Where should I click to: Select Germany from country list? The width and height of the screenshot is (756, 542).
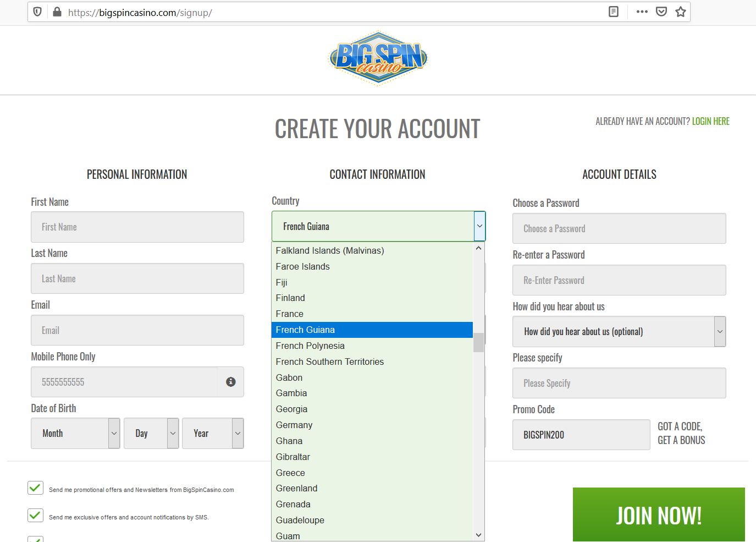coord(294,425)
